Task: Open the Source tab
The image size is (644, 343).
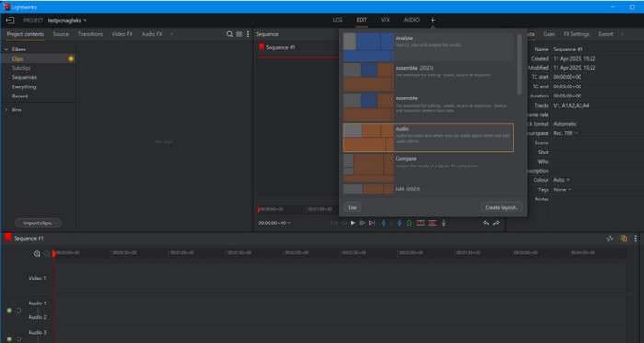Action: (x=62, y=34)
